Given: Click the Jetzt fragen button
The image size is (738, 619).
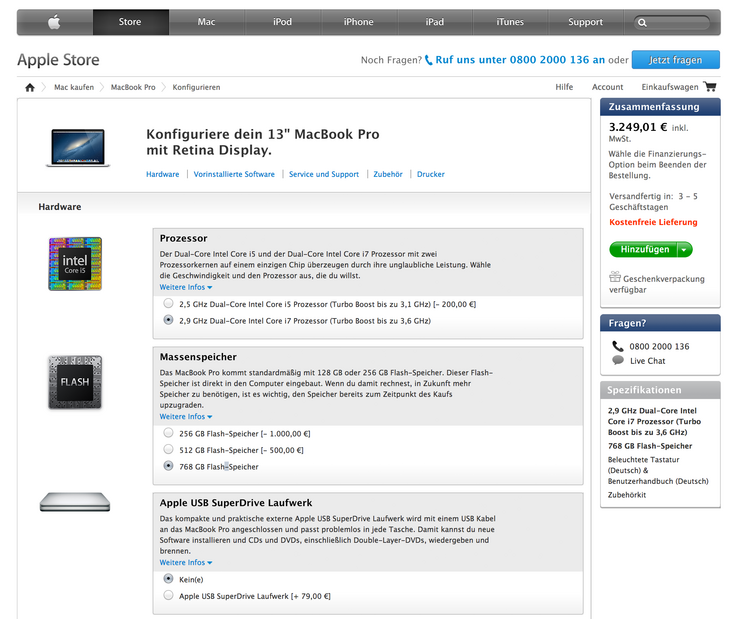Looking at the screenshot, I should pyautogui.click(x=675, y=60).
